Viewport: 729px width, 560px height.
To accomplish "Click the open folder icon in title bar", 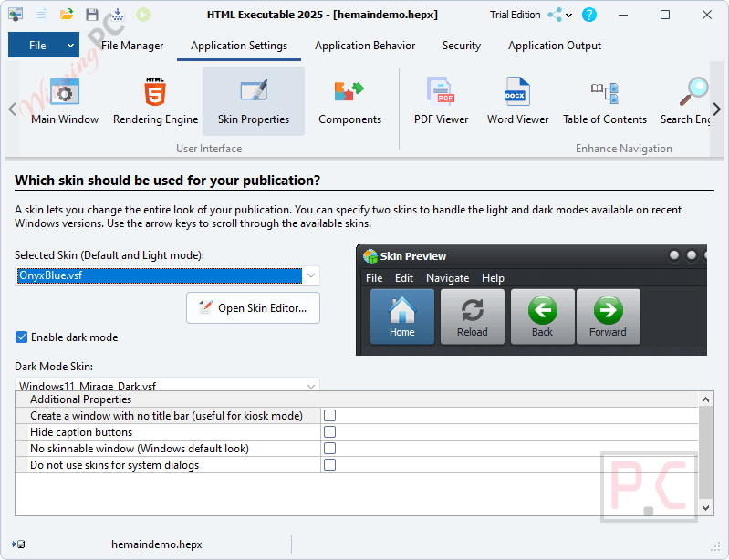I will pos(67,15).
